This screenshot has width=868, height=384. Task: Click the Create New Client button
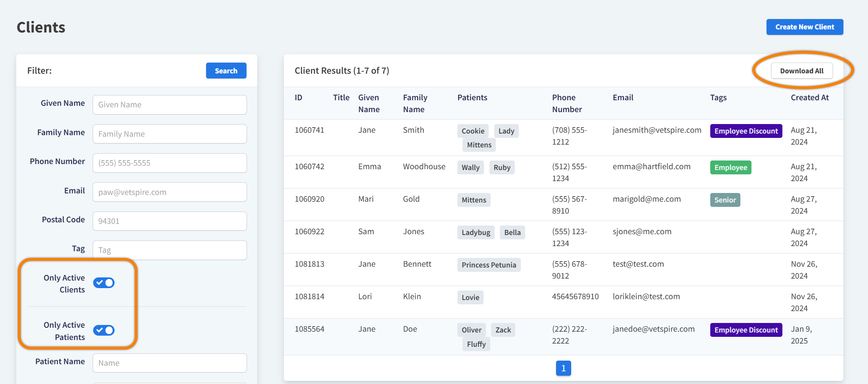[804, 27]
